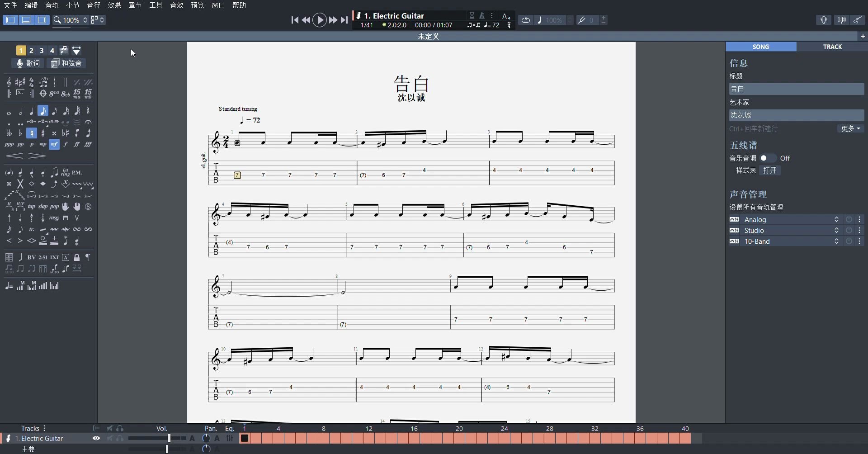Open the chord diagram grid tool

click(x=9, y=257)
